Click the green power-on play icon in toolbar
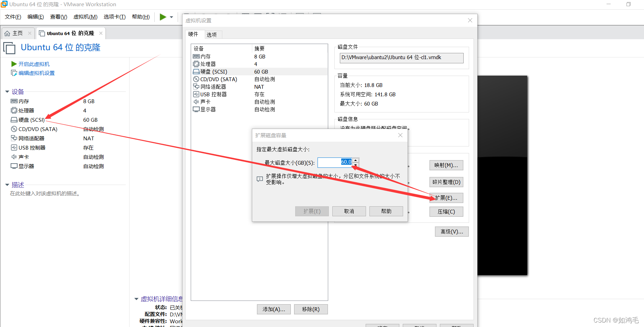This screenshot has height=327, width=644. click(163, 17)
